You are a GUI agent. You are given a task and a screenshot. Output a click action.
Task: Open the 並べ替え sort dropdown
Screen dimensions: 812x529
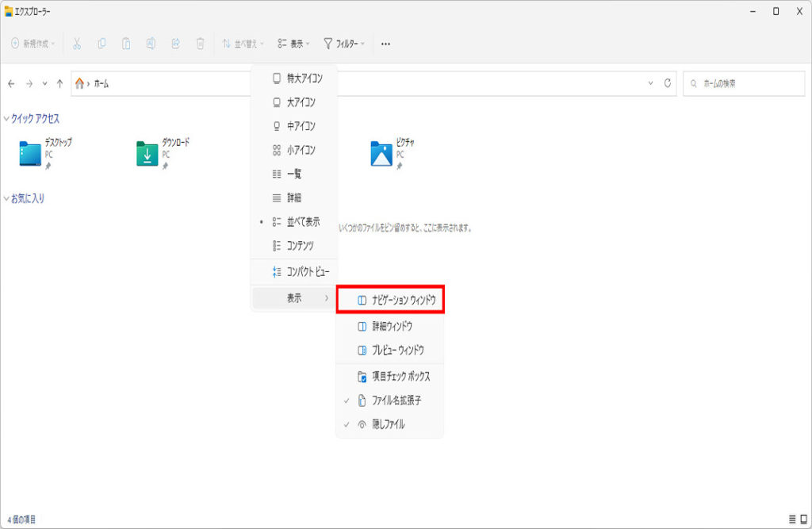coord(243,44)
